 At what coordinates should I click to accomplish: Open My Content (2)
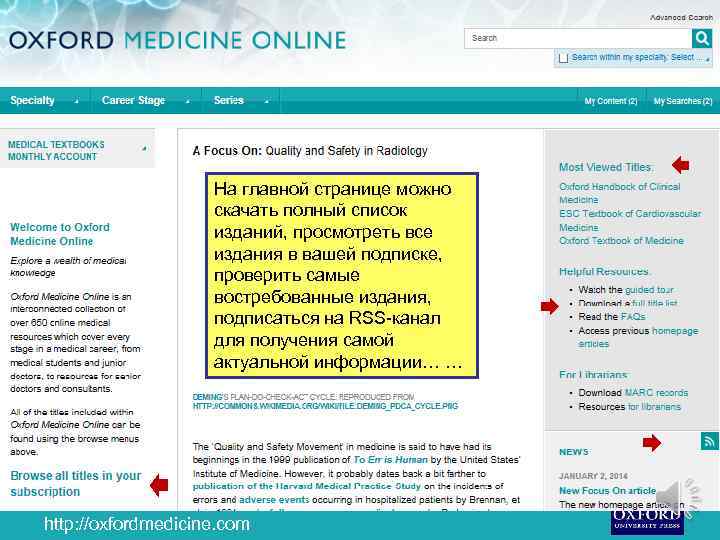tap(611, 101)
